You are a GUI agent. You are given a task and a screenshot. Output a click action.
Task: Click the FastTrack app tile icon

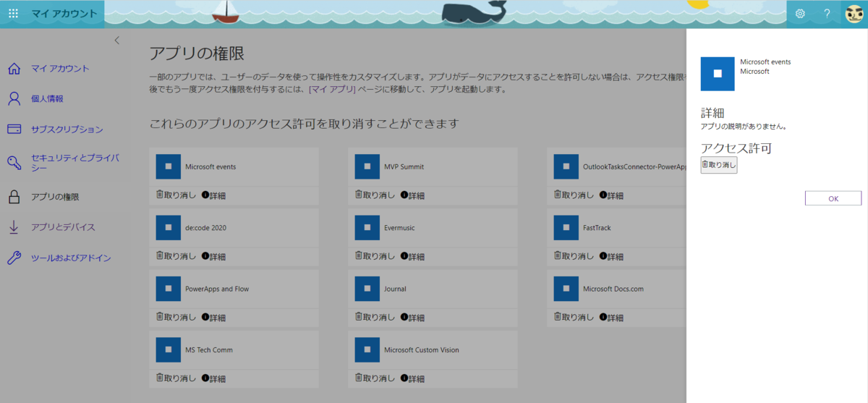click(x=566, y=228)
